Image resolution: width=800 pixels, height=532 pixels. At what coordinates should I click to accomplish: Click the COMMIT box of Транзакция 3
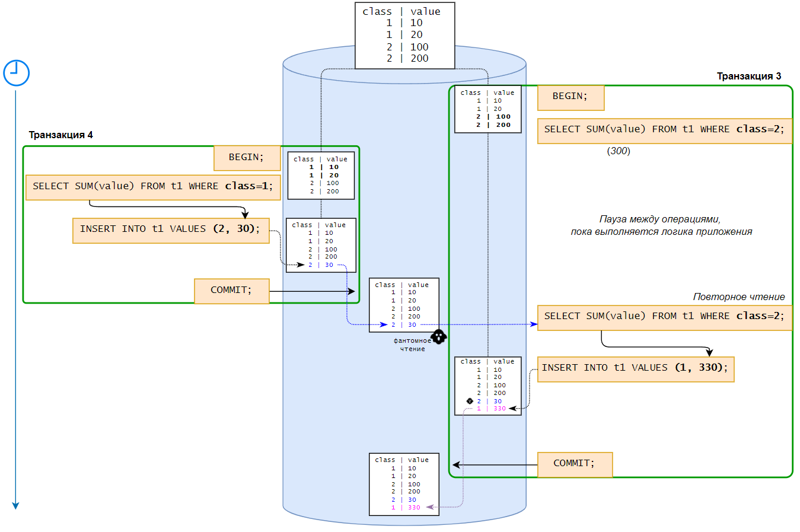pyautogui.click(x=574, y=464)
